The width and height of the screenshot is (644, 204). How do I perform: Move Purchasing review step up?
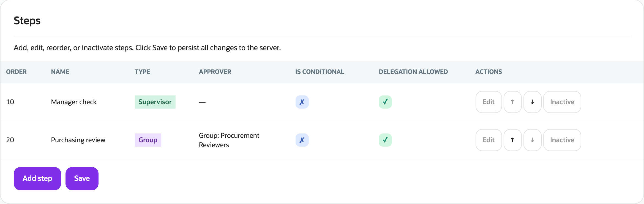point(512,140)
